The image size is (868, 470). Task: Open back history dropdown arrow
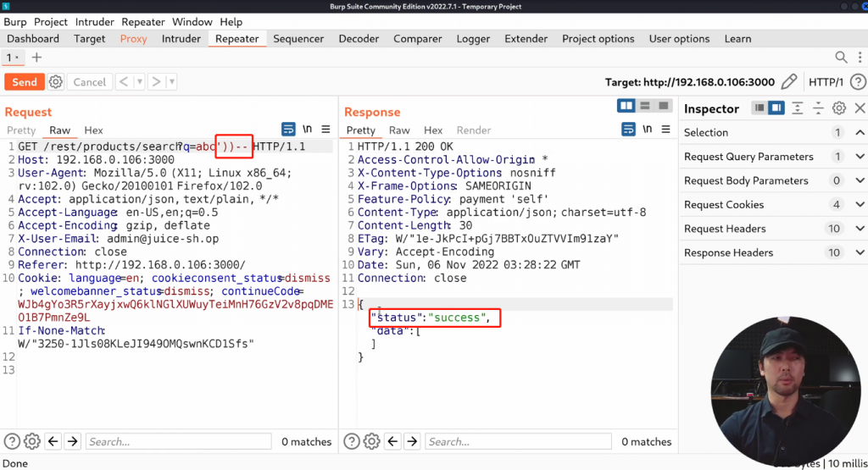click(140, 82)
